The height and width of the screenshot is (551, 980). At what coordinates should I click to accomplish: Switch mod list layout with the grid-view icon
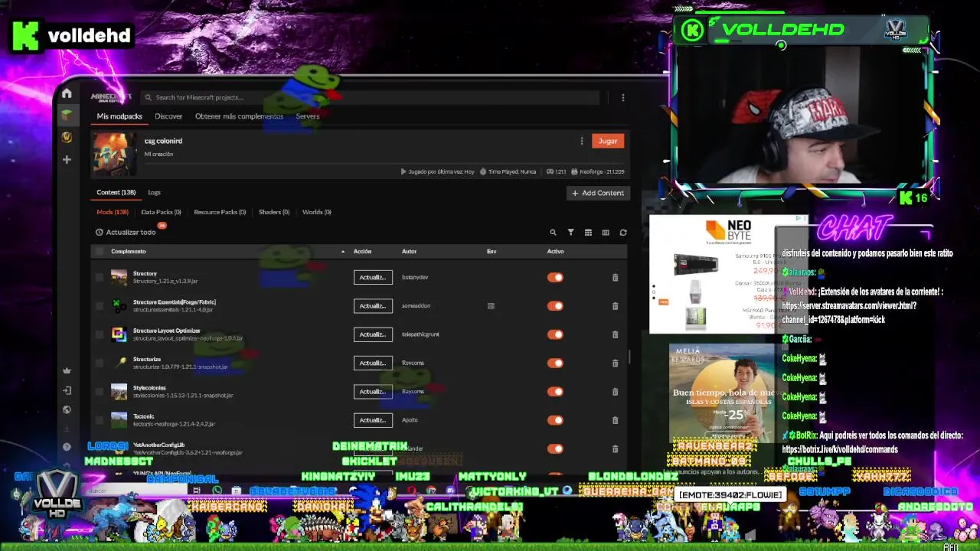click(588, 233)
